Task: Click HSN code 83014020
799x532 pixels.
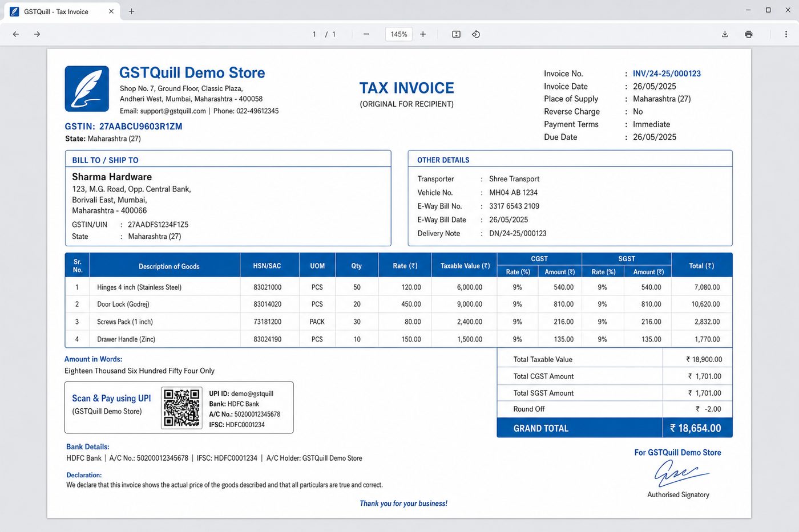Action: tap(268, 304)
